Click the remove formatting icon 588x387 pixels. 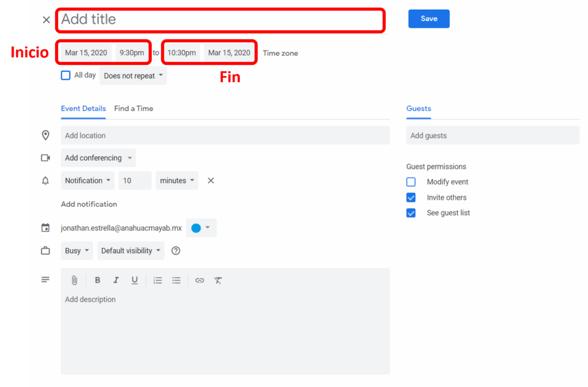(218, 280)
